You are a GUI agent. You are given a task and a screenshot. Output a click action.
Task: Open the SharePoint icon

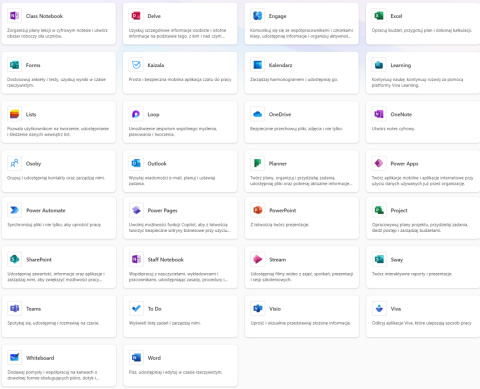tap(14, 259)
